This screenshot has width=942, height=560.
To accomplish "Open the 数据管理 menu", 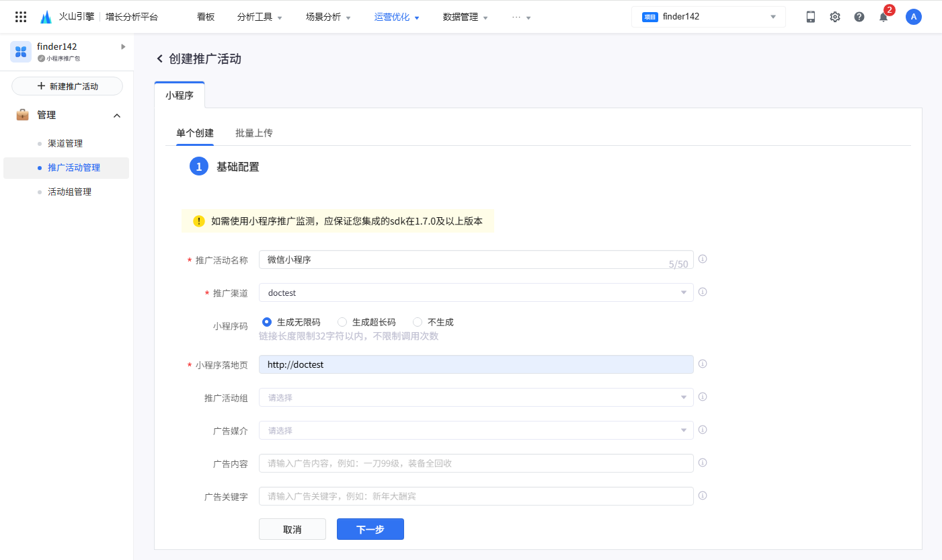I will [x=465, y=17].
